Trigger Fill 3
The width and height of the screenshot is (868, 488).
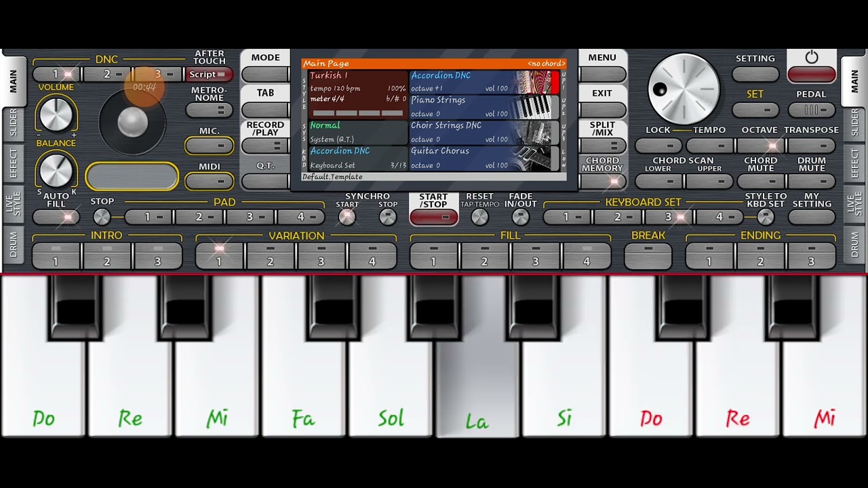(536, 256)
